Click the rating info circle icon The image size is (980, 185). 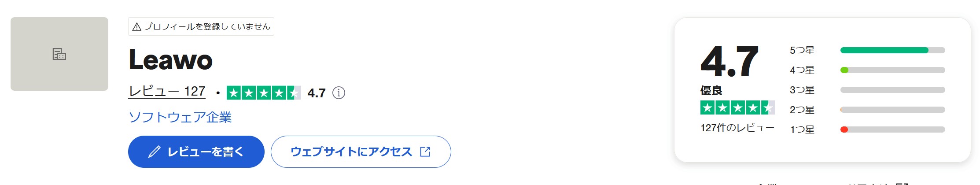[339, 93]
